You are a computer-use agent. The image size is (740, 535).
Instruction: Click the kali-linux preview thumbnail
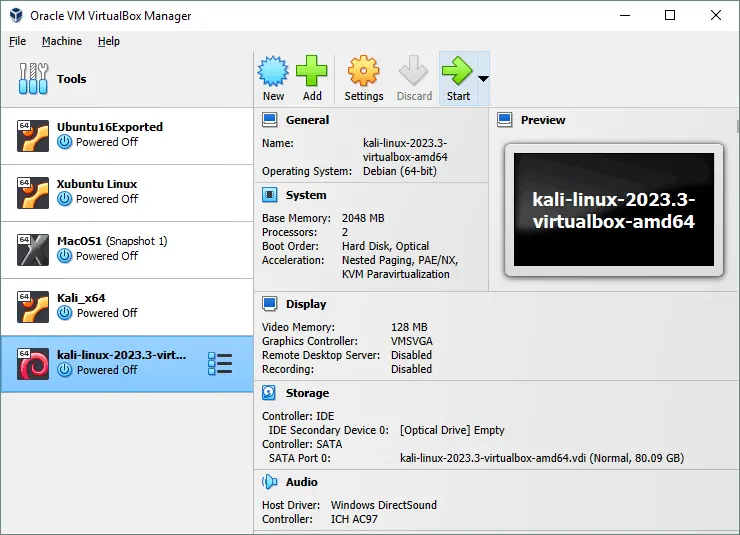614,209
